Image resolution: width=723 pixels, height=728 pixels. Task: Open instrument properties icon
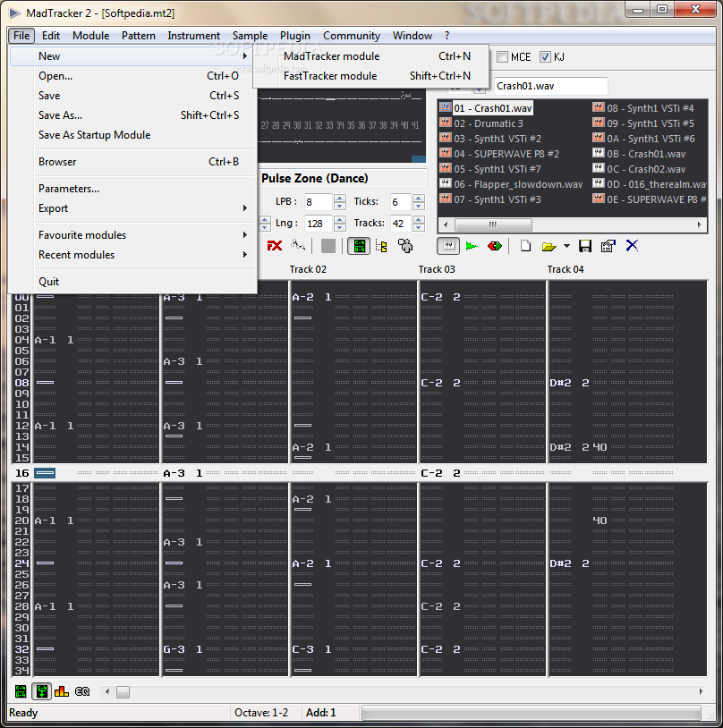(608, 246)
